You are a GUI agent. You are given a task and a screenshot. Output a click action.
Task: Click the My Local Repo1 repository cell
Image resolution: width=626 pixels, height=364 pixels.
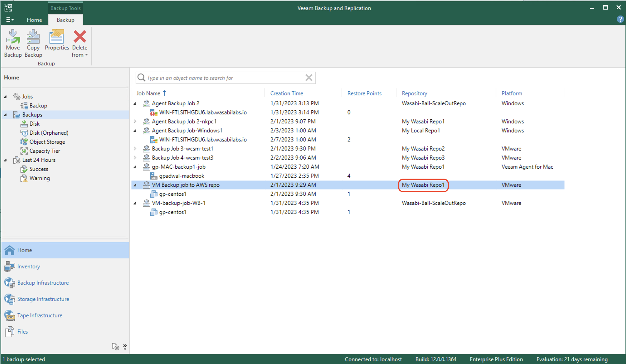tap(421, 131)
